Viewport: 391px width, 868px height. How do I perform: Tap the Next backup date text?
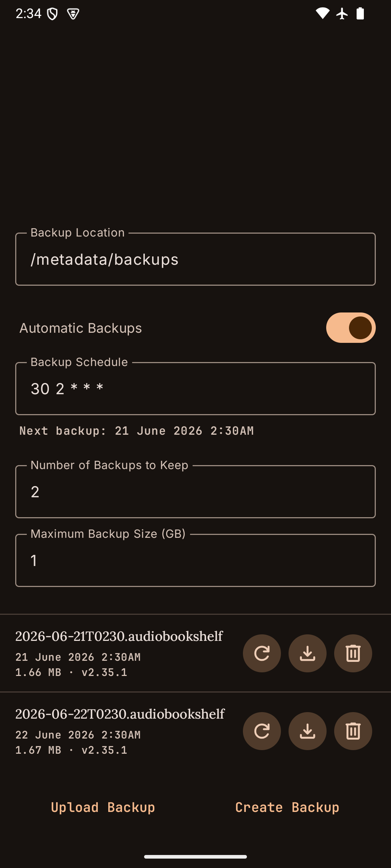point(136,431)
